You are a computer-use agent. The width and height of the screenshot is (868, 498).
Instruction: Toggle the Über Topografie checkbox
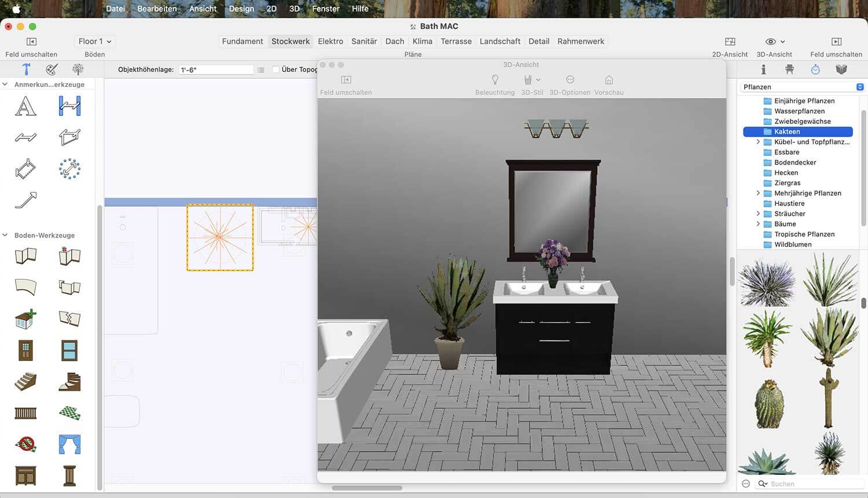pyautogui.click(x=276, y=69)
